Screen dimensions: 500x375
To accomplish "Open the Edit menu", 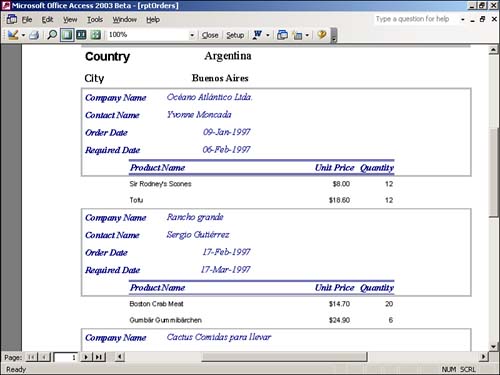I will pyautogui.click(x=47, y=20).
